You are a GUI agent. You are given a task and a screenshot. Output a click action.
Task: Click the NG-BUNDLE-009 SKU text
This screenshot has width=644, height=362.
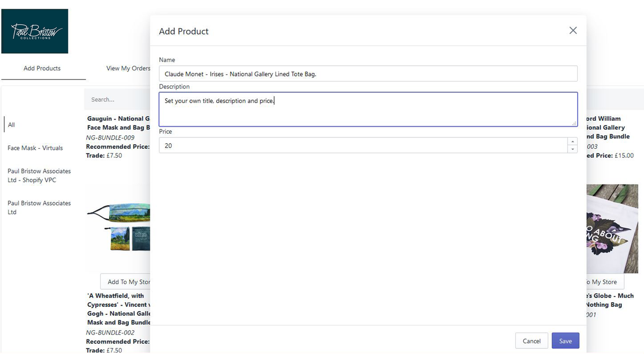110,138
